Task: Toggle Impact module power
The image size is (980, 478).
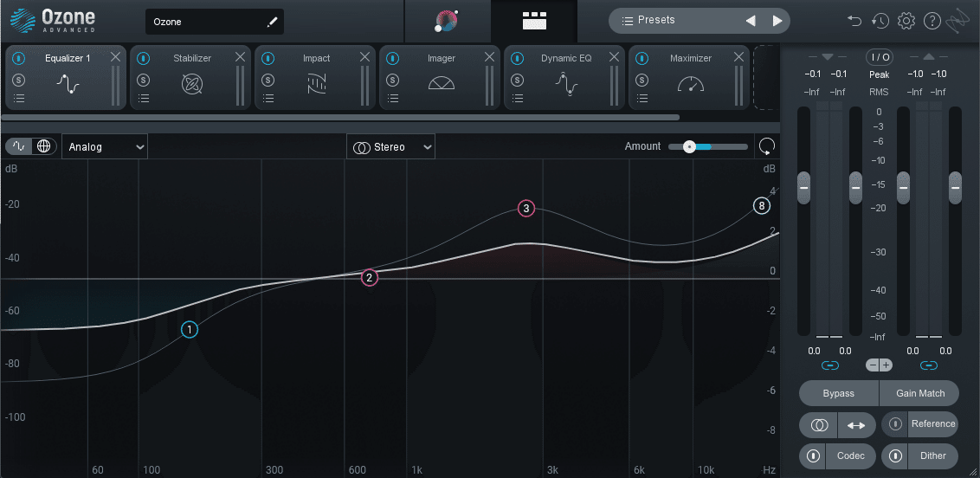Action: click(x=268, y=58)
